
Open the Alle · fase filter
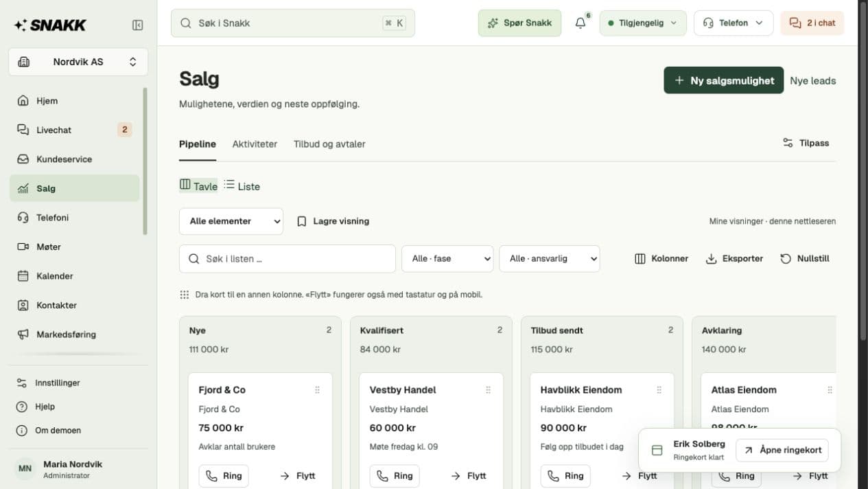pos(447,259)
